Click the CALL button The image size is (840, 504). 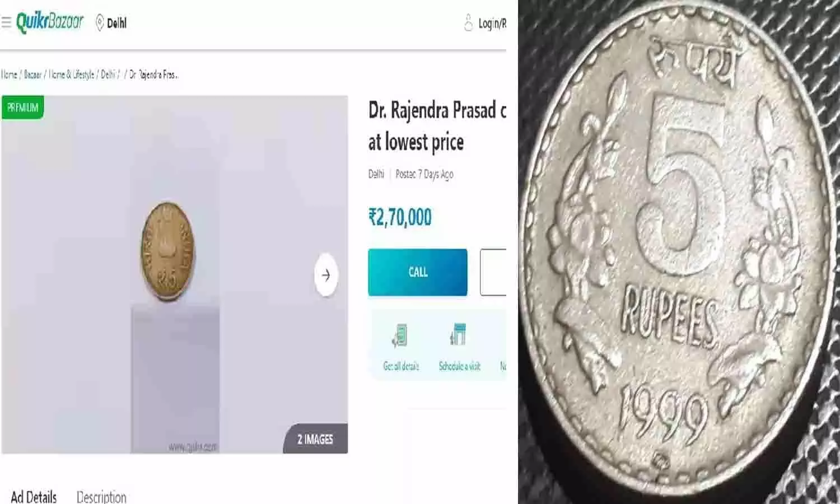click(418, 272)
